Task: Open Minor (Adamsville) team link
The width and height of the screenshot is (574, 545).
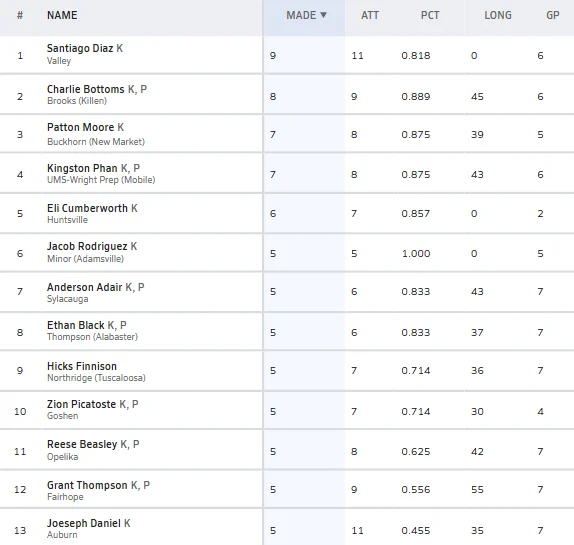Action: [x=85, y=259]
